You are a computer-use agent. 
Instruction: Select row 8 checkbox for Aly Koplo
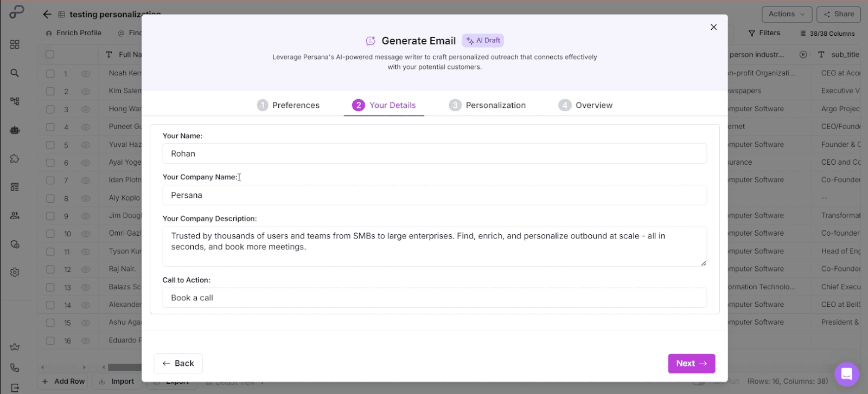point(50,198)
